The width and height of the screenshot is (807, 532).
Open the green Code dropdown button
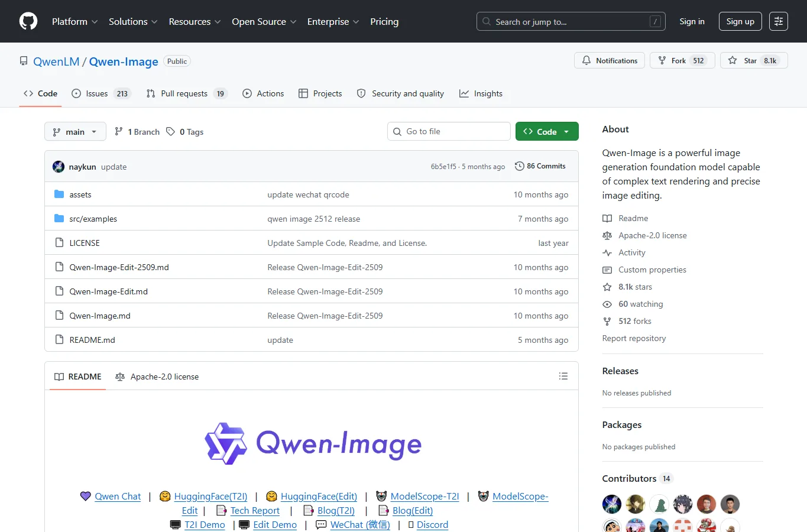547,131
